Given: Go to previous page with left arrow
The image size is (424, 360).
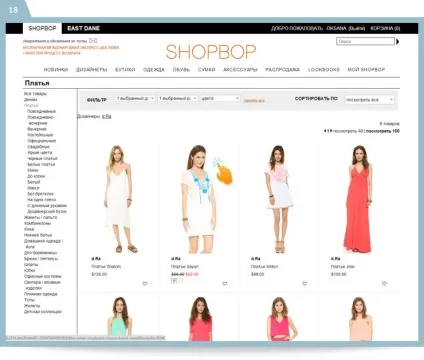Looking at the screenshot, I should coord(325,131).
